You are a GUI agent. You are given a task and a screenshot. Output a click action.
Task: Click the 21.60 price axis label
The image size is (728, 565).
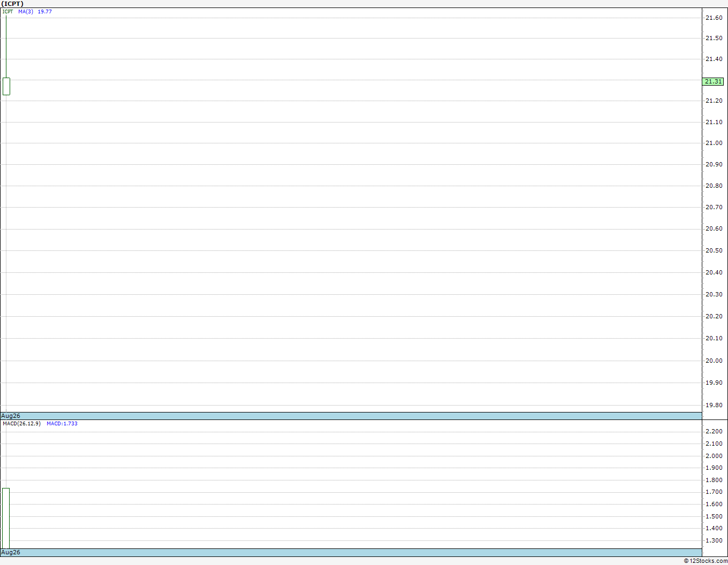coord(714,18)
